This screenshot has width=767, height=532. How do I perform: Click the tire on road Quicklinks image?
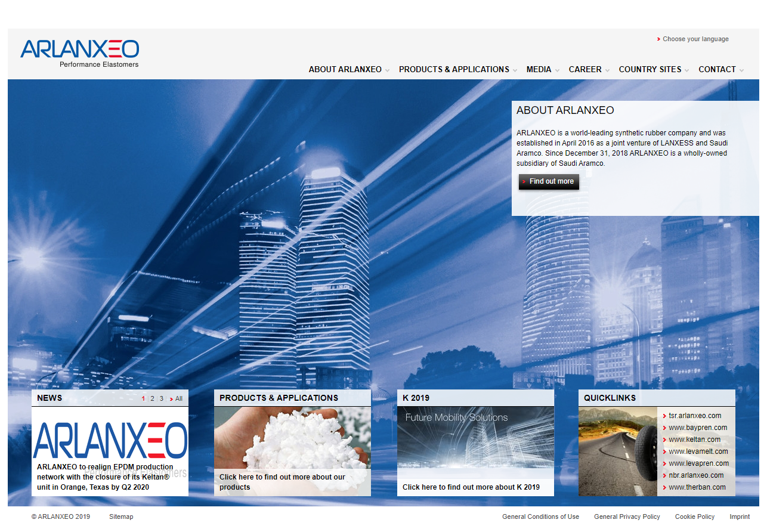click(x=617, y=451)
